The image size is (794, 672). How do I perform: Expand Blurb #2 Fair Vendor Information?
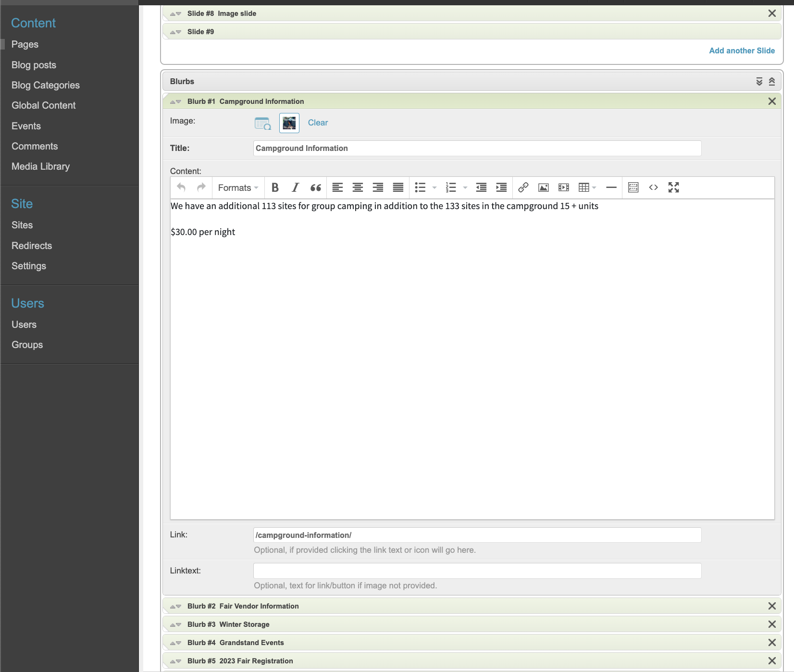pos(259,606)
